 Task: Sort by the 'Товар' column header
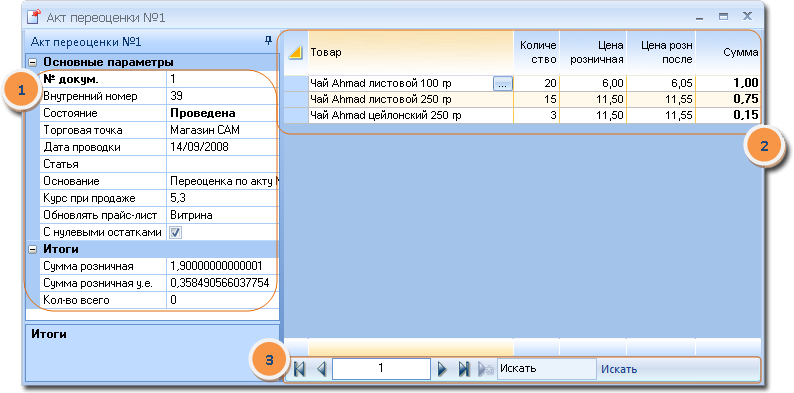coord(411,52)
